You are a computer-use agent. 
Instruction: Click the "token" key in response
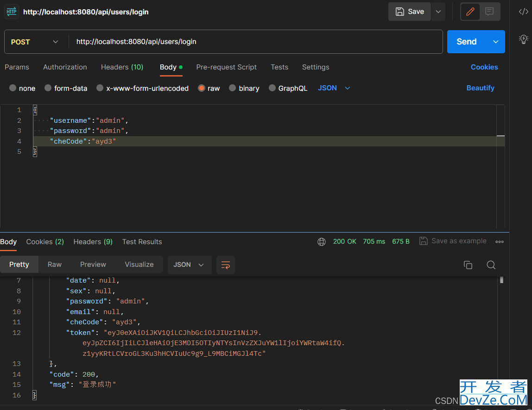(x=81, y=333)
